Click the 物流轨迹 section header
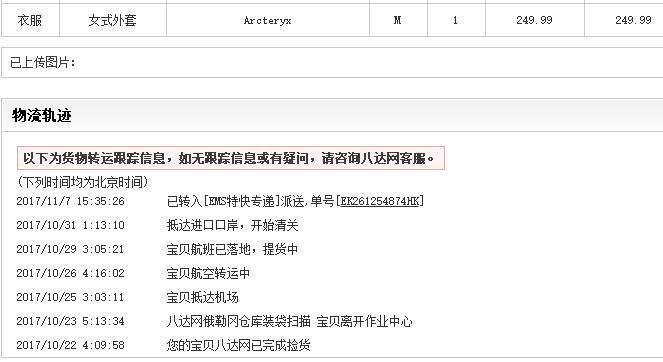The height and width of the screenshot is (362, 663). (x=41, y=115)
